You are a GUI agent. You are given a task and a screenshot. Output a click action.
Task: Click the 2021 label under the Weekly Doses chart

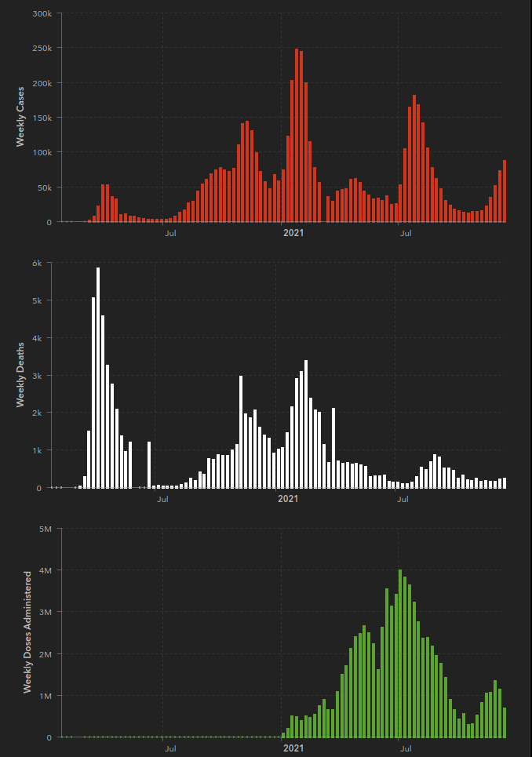pyautogui.click(x=293, y=748)
